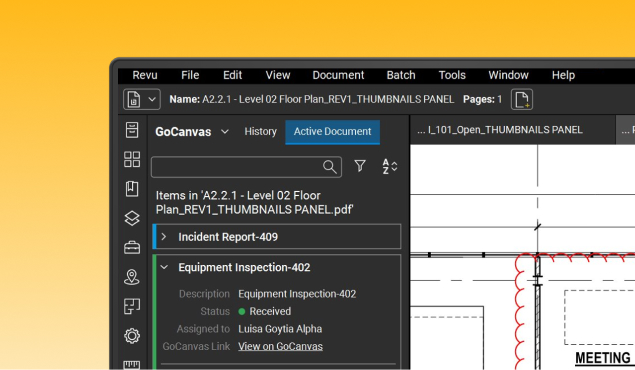Click the document file icon in toolbar
This screenshot has width=635, height=370.
coord(134,99)
